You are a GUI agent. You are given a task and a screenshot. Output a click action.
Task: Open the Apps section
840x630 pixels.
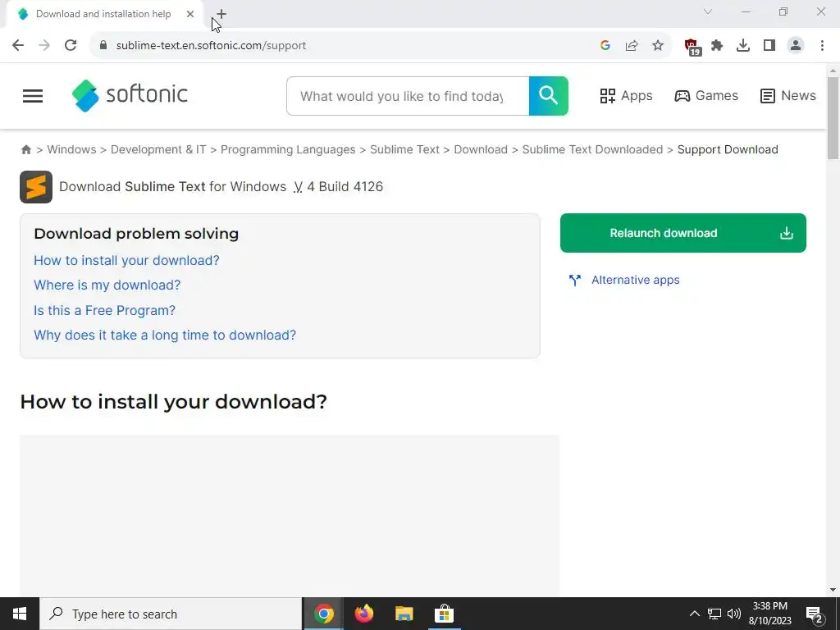pyautogui.click(x=626, y=96)
